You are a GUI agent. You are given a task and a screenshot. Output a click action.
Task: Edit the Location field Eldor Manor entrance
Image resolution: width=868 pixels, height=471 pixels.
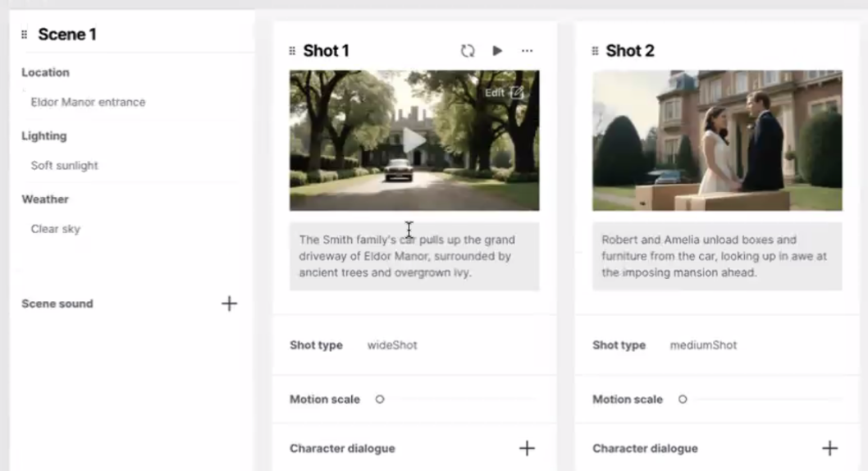(x=88, y=103)
